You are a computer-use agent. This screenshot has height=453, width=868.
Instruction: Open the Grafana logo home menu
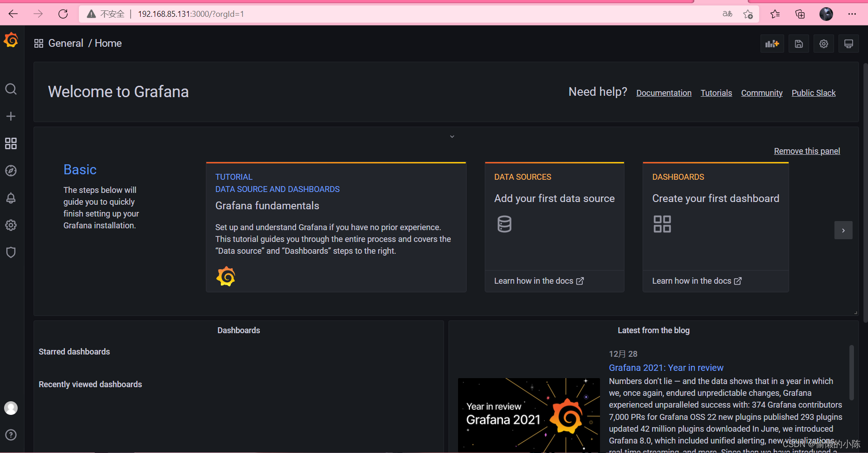click(11, 40)
